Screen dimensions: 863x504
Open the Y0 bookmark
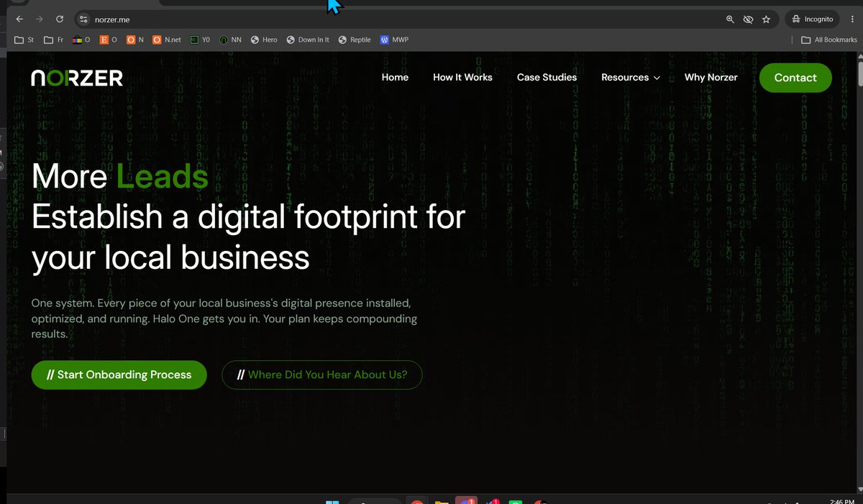[x=200, y=40]
